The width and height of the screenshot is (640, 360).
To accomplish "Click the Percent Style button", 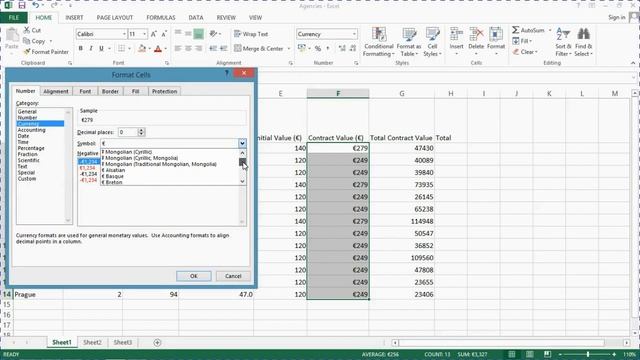I will (318, 49).
